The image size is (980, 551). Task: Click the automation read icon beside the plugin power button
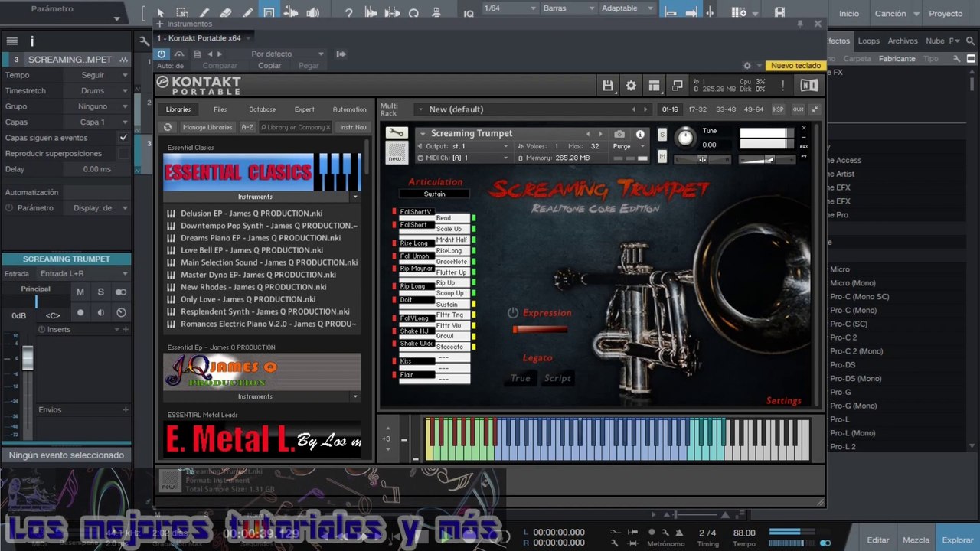point(179,54)
